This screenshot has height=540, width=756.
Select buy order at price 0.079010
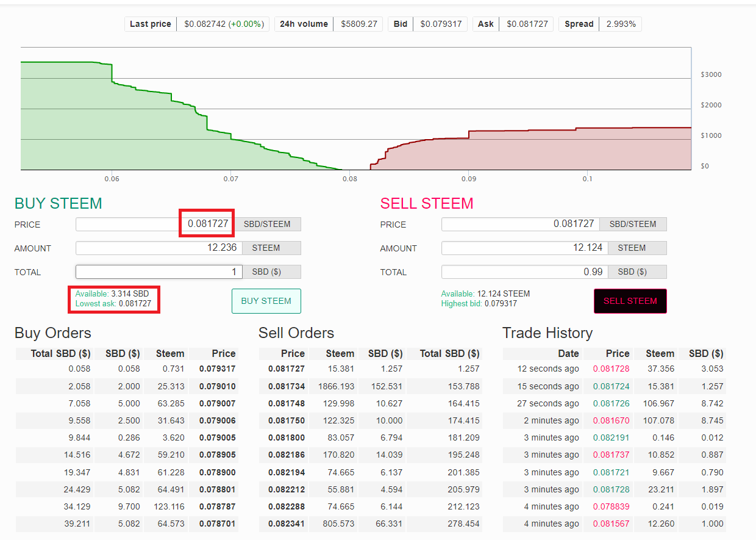(126, 386)
